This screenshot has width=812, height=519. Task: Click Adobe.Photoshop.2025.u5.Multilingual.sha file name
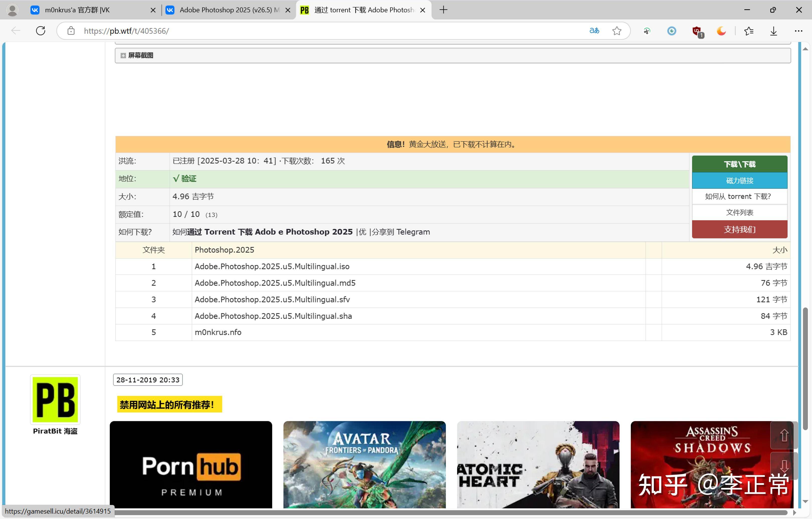(x=273, y=316)
